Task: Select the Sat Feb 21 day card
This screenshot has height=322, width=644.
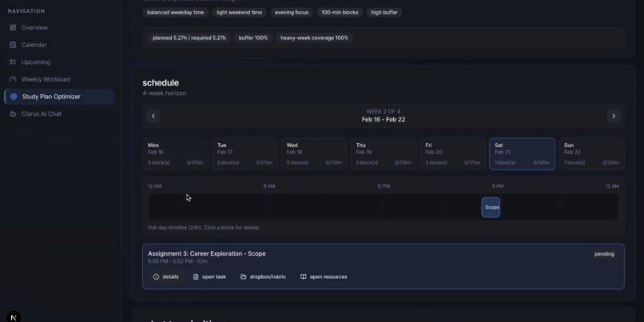Action: pos(522,154)
